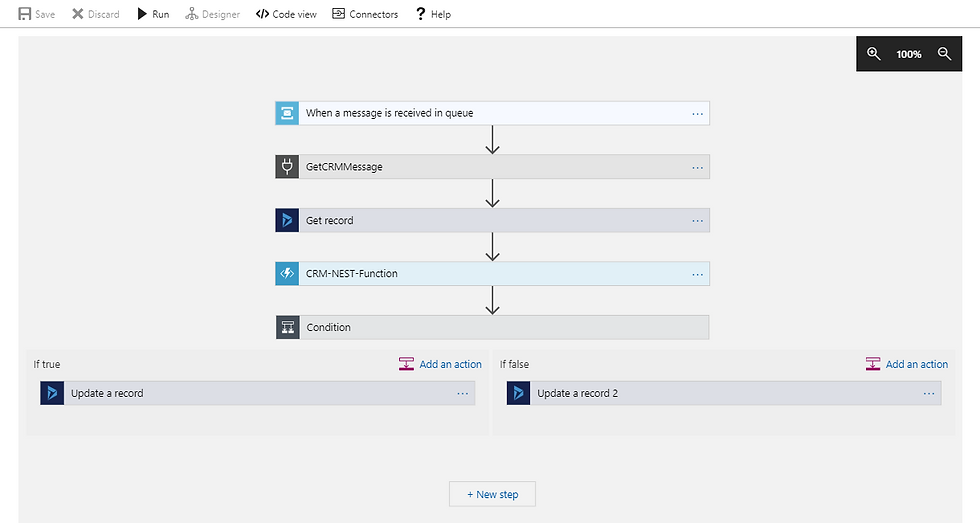Click the GetCRMMessage plug icon
Image resolution: width=980 pixels, height=523 pixels.
[287, 167]
